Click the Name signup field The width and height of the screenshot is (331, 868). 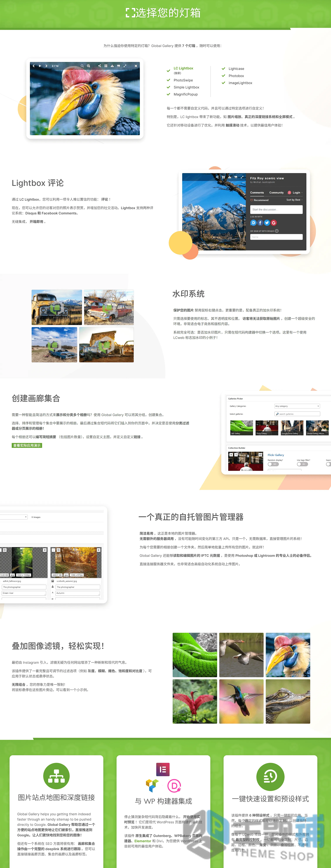pyautogui.click(x=276, y=237)
